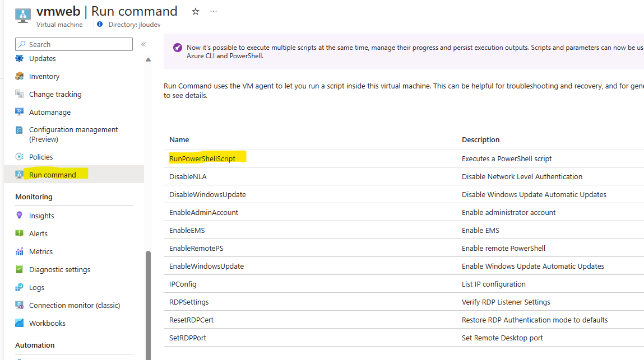Open the RunPowerShellScript command
Viewport: 644px width, 360px height.
point(202,158)
